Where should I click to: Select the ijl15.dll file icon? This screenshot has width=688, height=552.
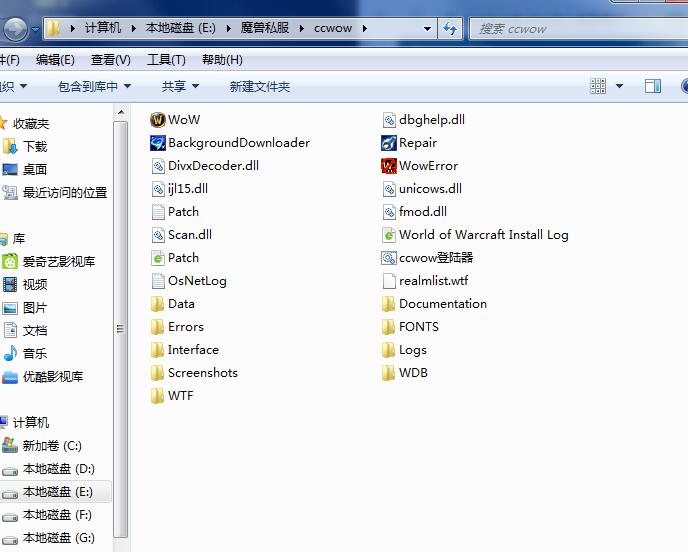[158, 189]
